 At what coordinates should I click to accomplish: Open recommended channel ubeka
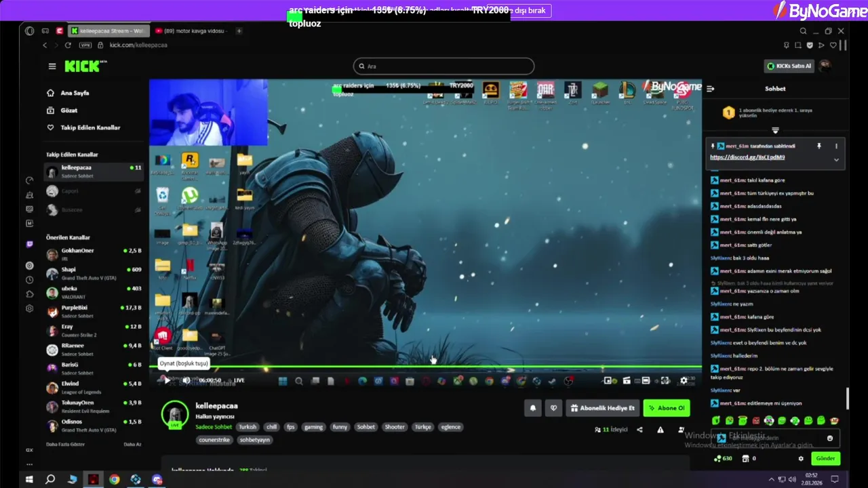pyautogui.click(x=94, y=292)
